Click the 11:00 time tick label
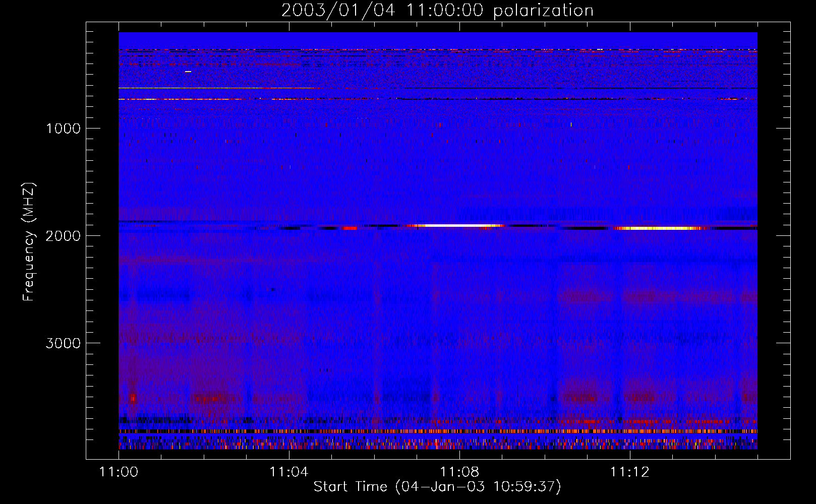Viewport: 816px width, 504px height. (119, 472)
